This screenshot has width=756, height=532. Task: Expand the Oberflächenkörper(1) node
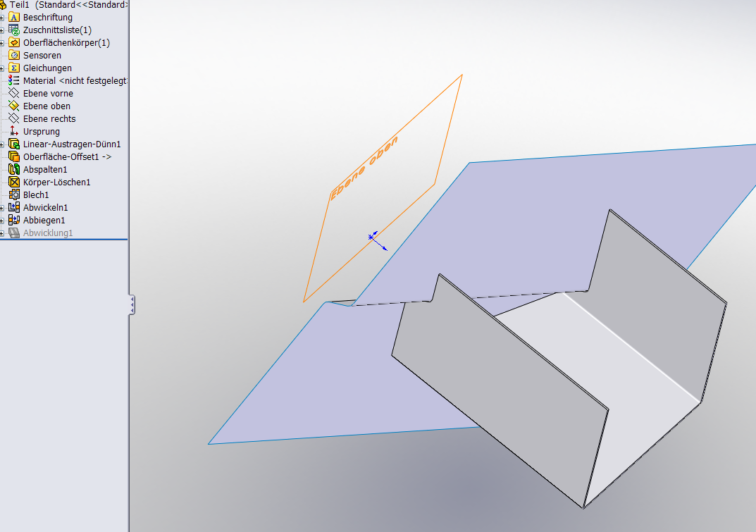click(x=2, y=43)
